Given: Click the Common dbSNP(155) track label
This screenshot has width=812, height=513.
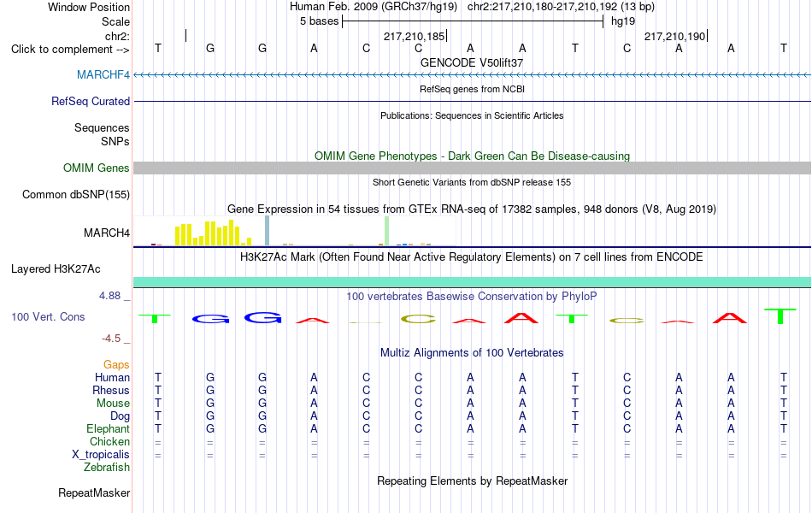Looking at the screenshot, I should click(76, 195).
